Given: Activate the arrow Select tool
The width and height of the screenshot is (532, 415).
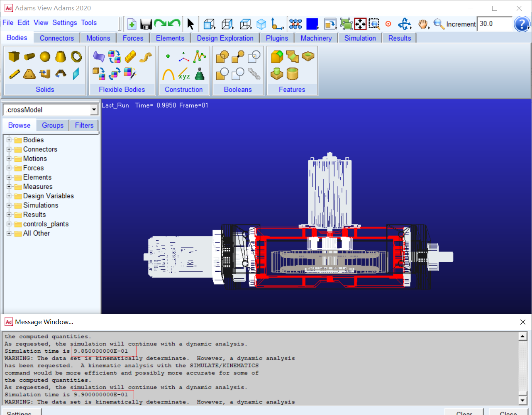Looking at the screenshot, I should 190,24.
